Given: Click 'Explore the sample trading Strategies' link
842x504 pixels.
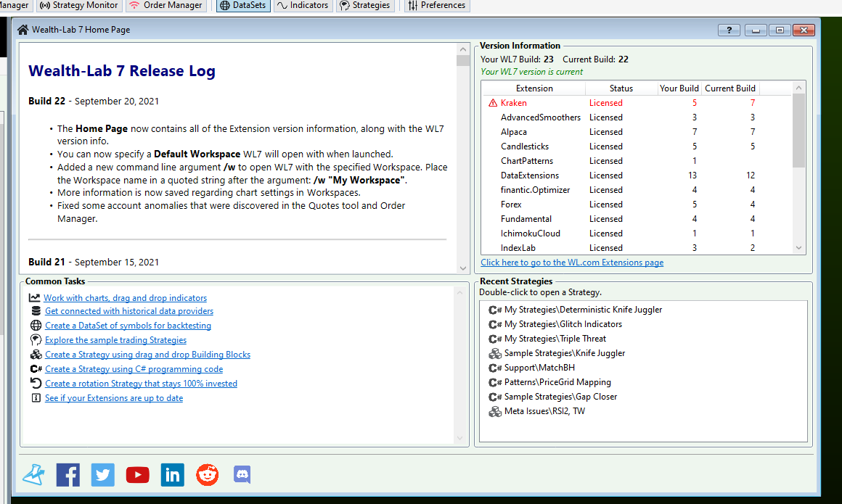Looking at the screenshot, I should tap(115, 340).
